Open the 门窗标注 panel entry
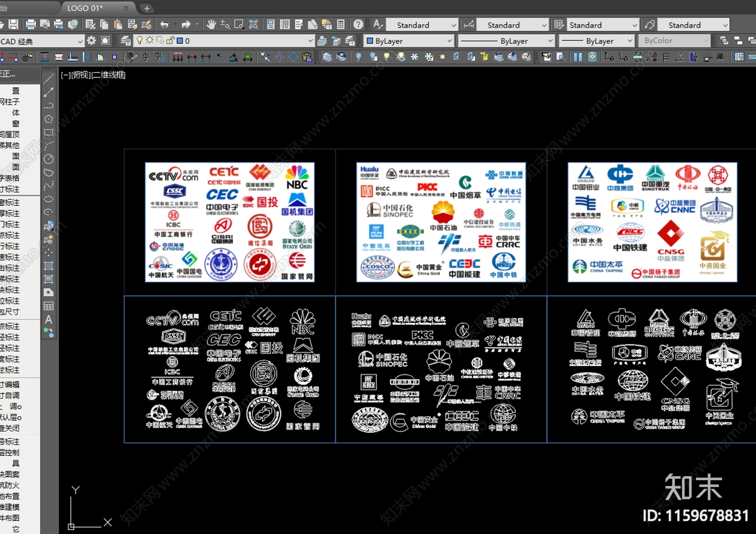The image size is (756, 534). (x=10, y=203)
